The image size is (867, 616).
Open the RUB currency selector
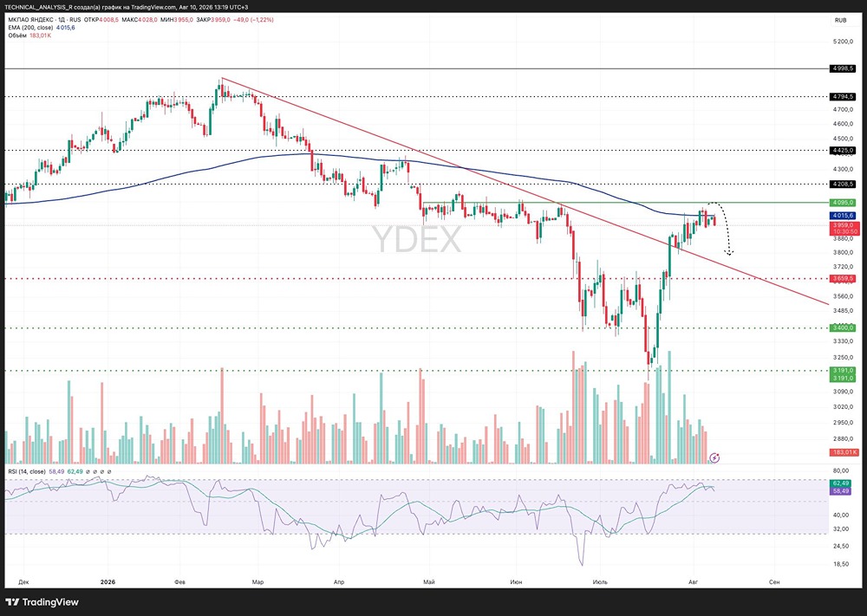[840, 21]
